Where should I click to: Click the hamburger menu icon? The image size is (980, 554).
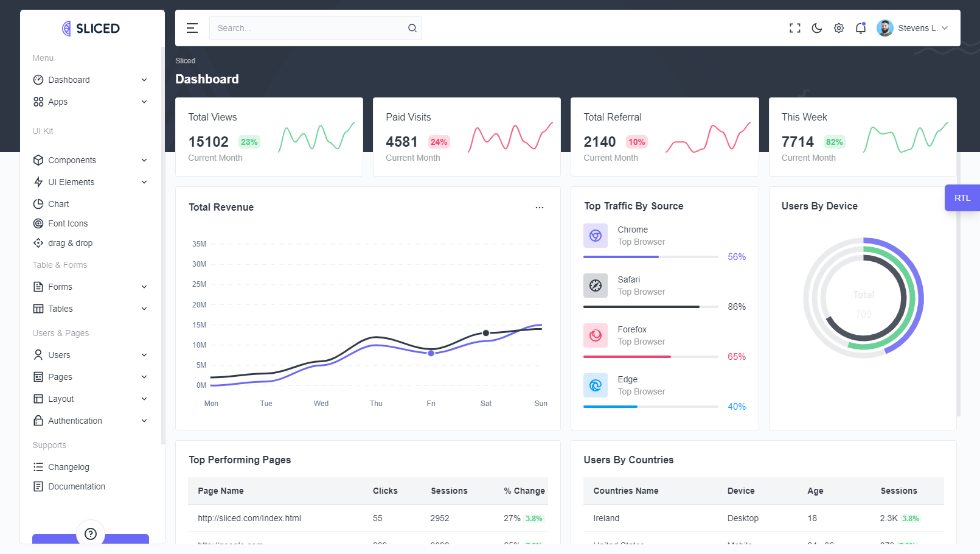coord(192,28)
